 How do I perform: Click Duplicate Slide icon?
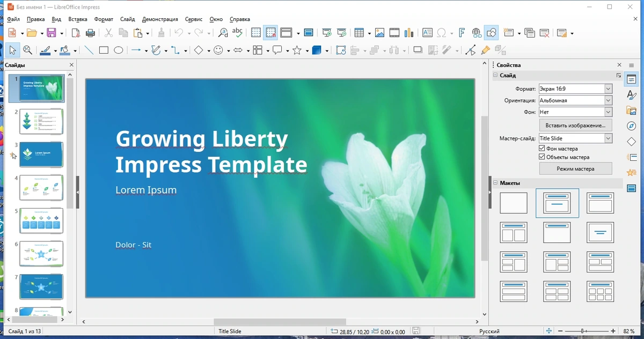530,33
